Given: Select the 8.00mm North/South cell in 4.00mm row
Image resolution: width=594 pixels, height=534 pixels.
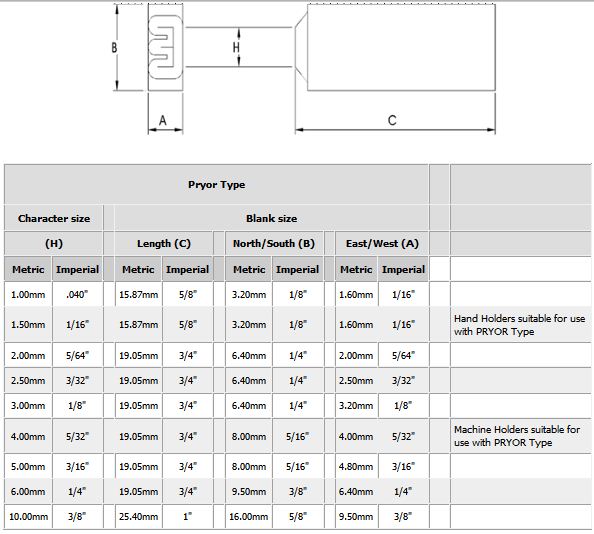Looking at the screenshot, I should click(249, 436).
